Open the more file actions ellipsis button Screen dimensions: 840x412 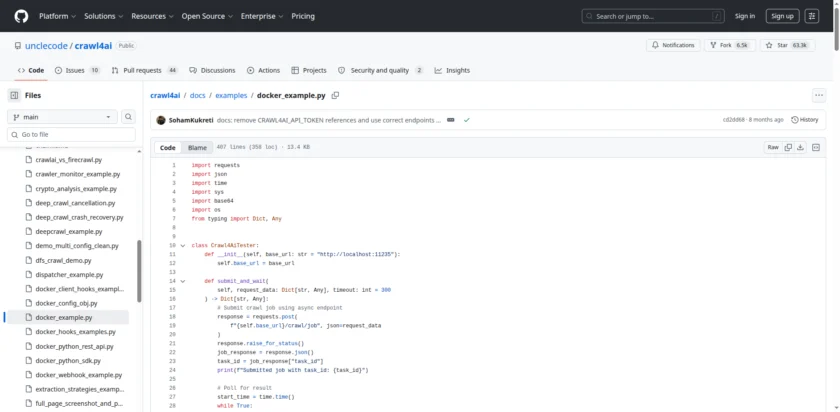pyautogui.click(x=819, y=95)
